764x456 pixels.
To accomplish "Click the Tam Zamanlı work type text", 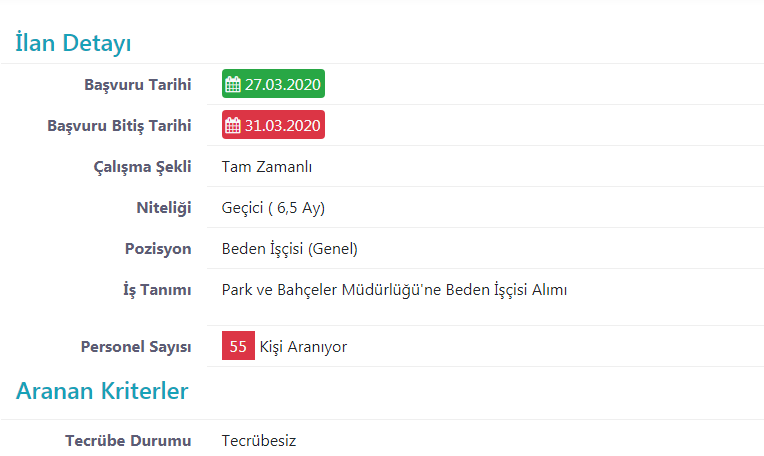I will [267, 167].
